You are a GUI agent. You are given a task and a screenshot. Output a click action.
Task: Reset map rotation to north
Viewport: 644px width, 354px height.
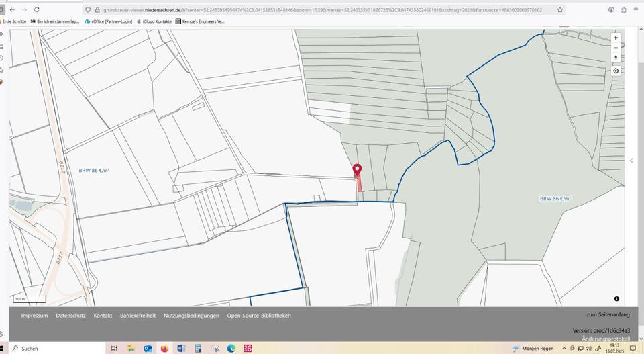point(616,58)
